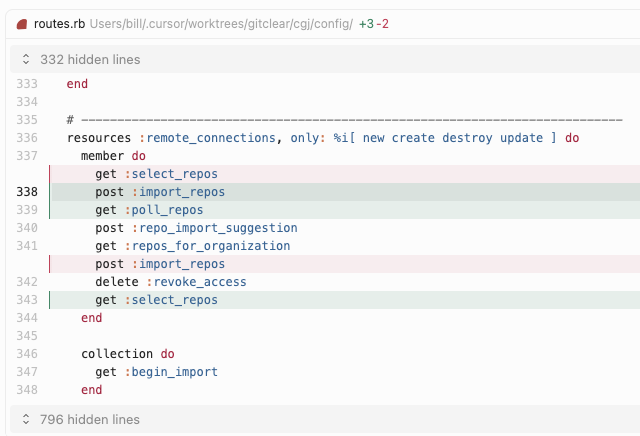Click the get :repos_for_organization line
640x436 pixels.
pos(192,246)
